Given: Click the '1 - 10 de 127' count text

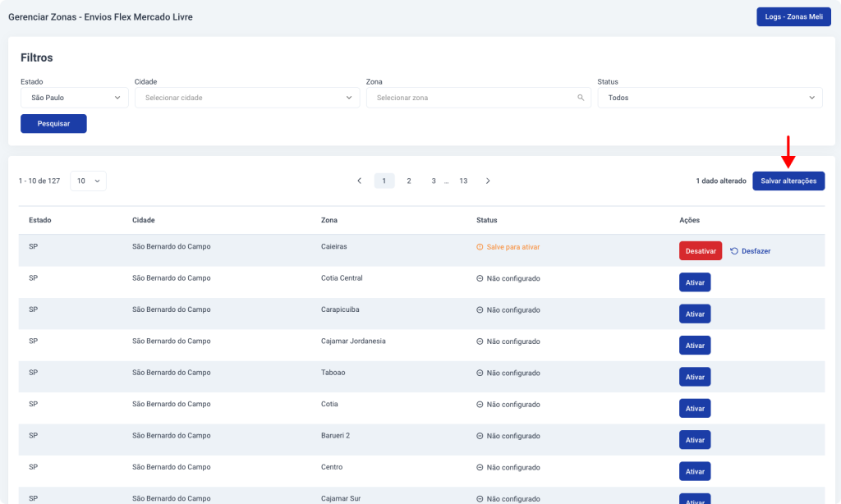Looking at the screenshot, I should (x=39, y=181).
